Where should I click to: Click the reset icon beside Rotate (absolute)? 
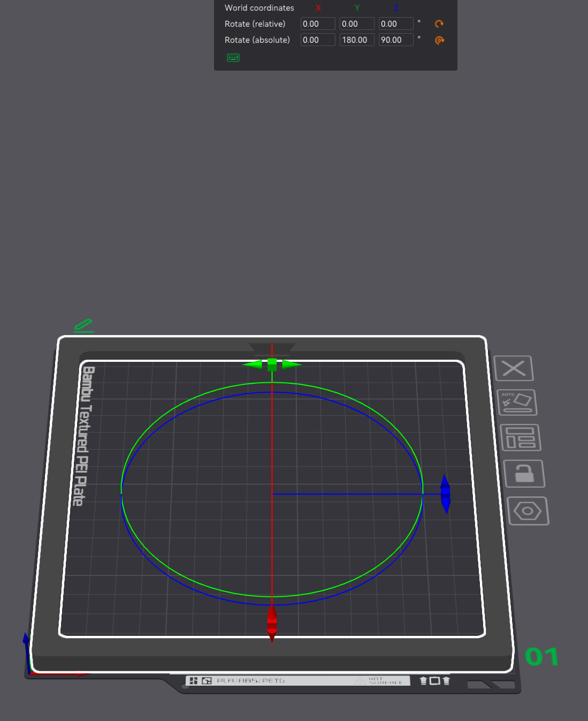coord(439,40)
